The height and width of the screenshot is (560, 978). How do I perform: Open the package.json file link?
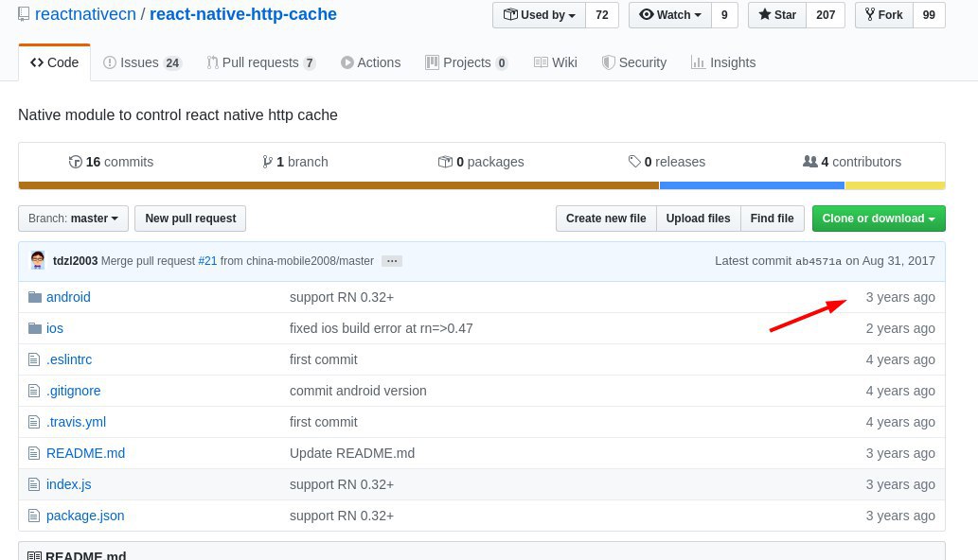coord(85,516)
